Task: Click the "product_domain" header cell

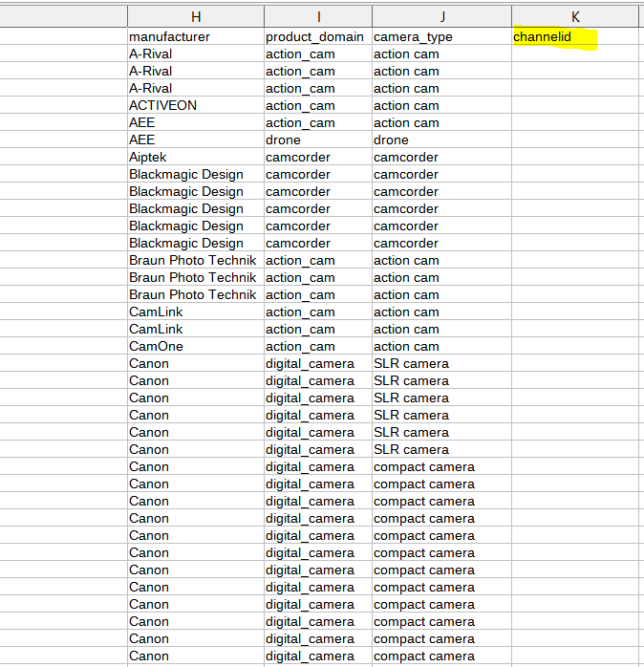Action: [x=318, y=36]
